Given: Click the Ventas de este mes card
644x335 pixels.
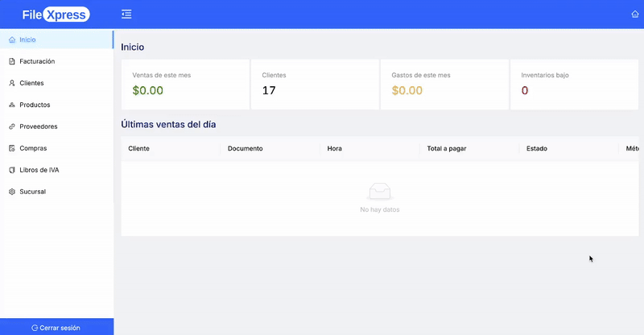Looking at the screenshot, I should [x=185, y=85].
